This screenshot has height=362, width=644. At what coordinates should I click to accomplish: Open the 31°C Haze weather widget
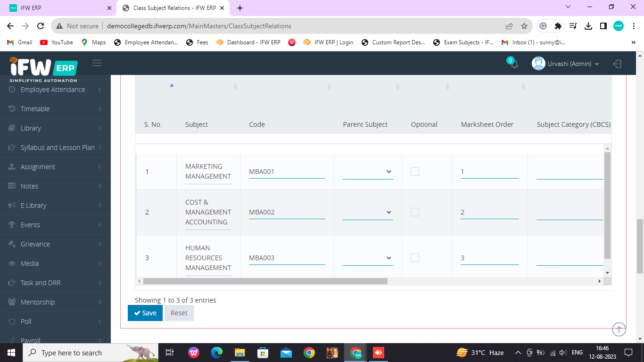[x=480, y=353]
